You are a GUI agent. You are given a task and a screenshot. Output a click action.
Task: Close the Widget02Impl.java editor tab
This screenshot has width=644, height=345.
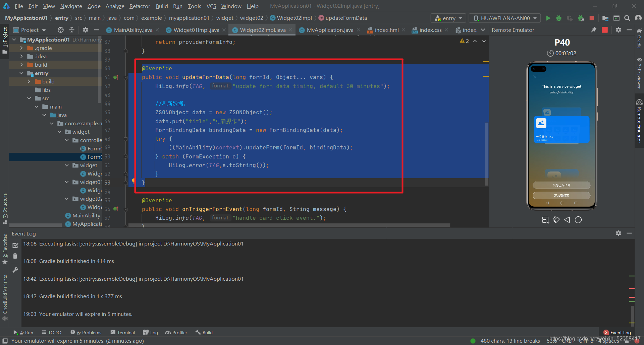290,30
